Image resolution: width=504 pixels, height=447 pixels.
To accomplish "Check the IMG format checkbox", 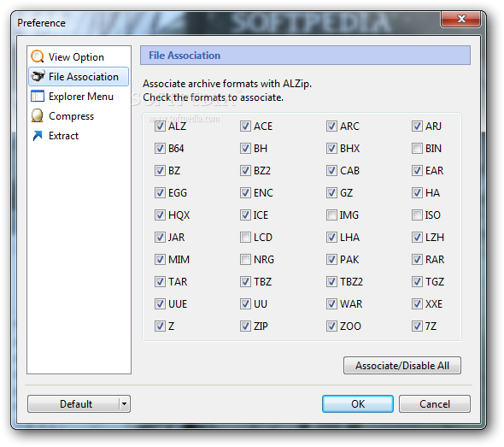I will click(331, 215).
